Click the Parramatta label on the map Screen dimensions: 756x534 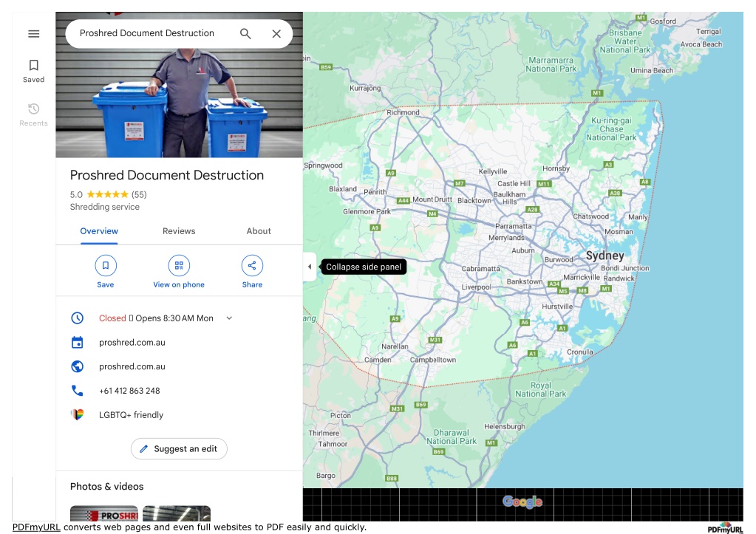point(514,226)
